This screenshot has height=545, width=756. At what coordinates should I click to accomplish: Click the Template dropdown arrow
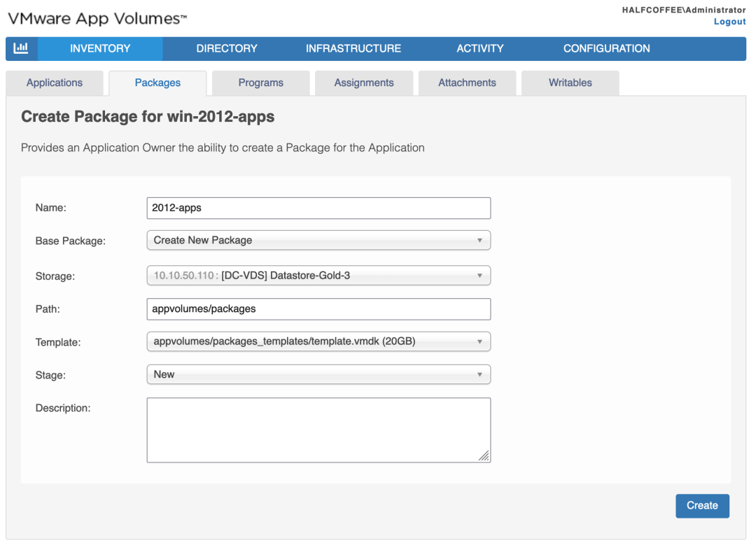tap(479, 341)
